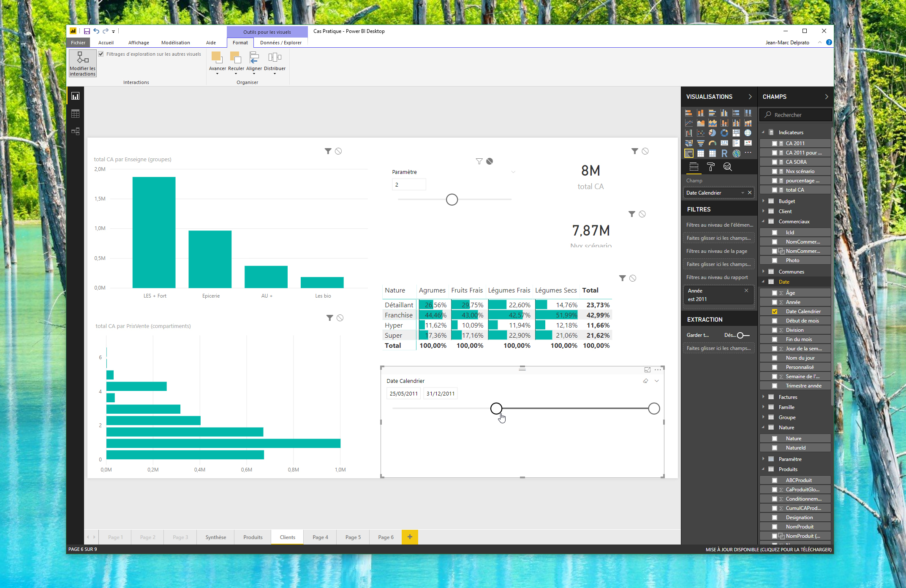Switch to the Synthèse page tab
906x588 pixels.
(x=216, y=537)
